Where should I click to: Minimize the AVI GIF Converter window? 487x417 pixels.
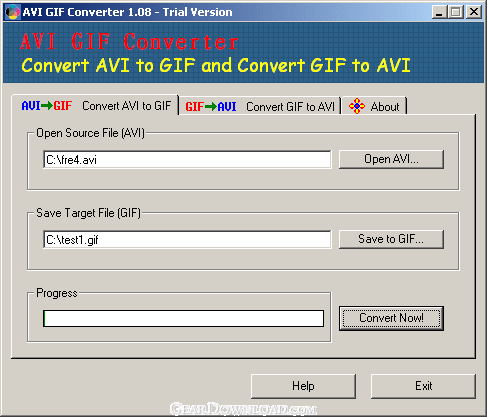pyautogui.click(x=439, y=12)
